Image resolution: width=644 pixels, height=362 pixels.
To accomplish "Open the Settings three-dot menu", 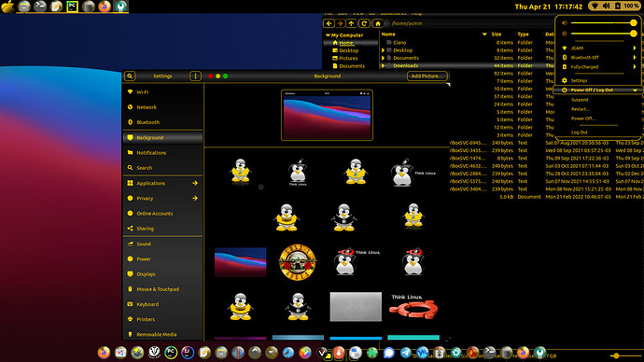I will tap(195, 76).
